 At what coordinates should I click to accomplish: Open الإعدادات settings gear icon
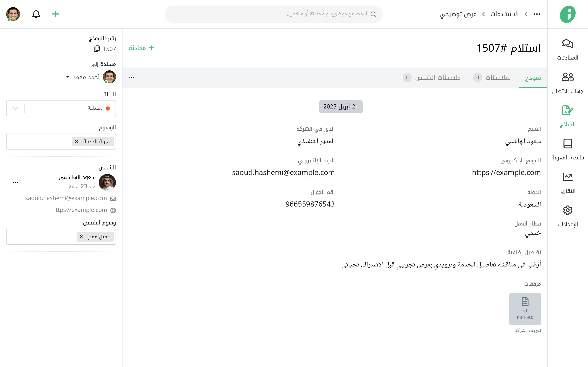[567, 210]
